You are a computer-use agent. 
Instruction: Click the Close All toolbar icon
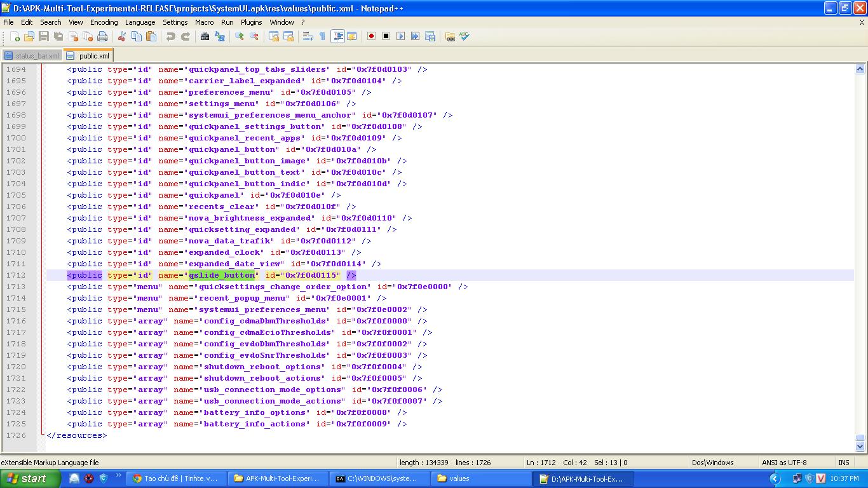(x=88, y=37)
